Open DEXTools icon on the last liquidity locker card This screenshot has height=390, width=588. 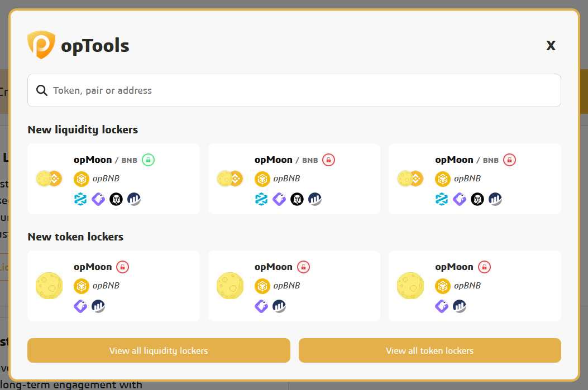pos(442,199)
